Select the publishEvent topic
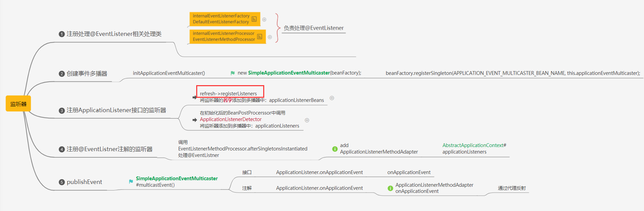This screenshot has width=644, height=211. 84,182
